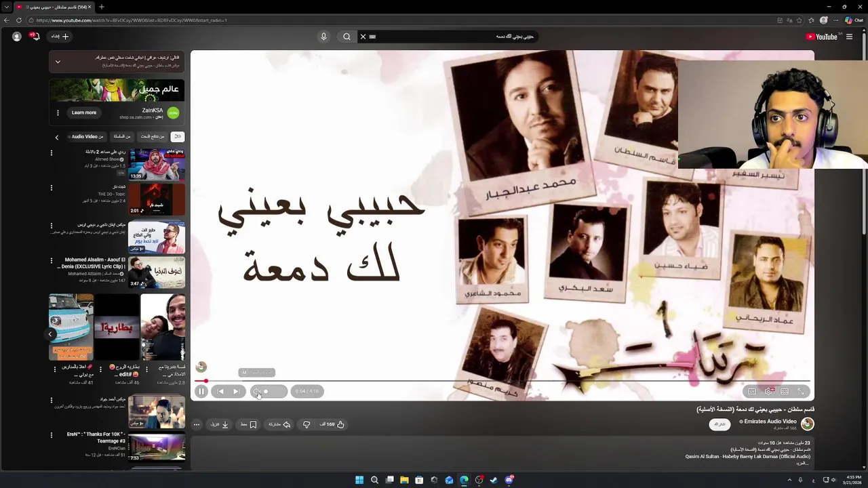Open ZainKSA ad options three dots
Viewport: 868px width, 488px height.
(x=58, y=113)
